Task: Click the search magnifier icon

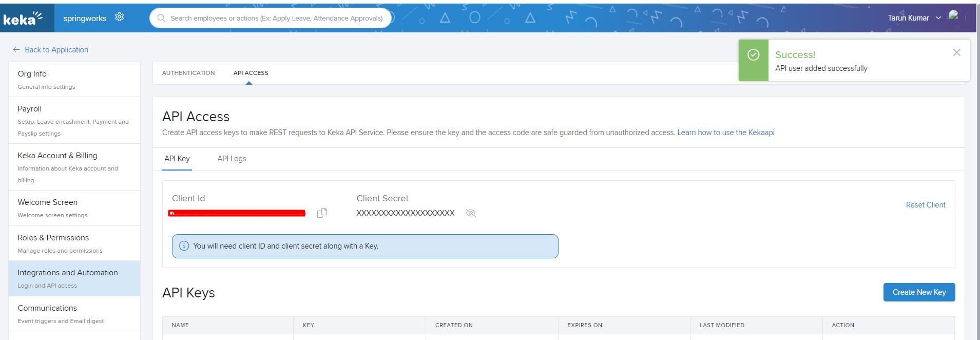Action: click(x=161, y=18)
